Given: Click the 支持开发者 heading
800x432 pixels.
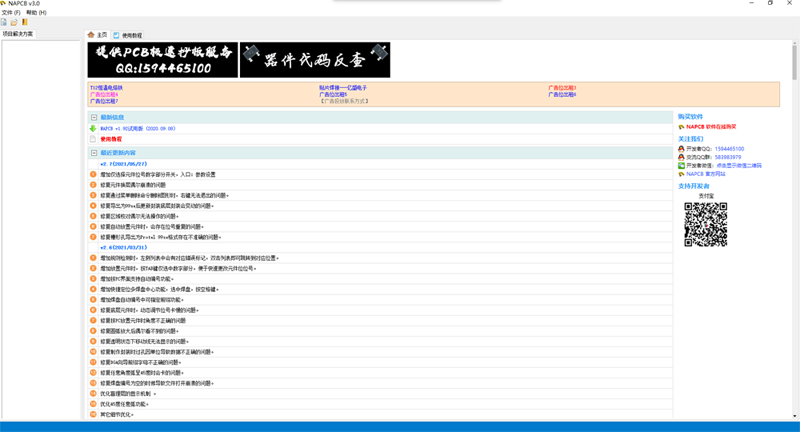Looking at the screenshot, I should (693, 186).
